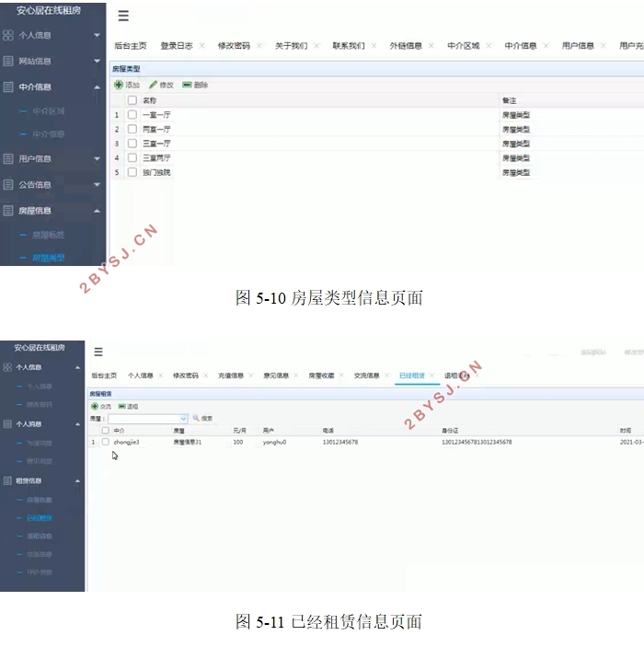
Task: Click the pencil 修改 edit icon
Action: 153,85
